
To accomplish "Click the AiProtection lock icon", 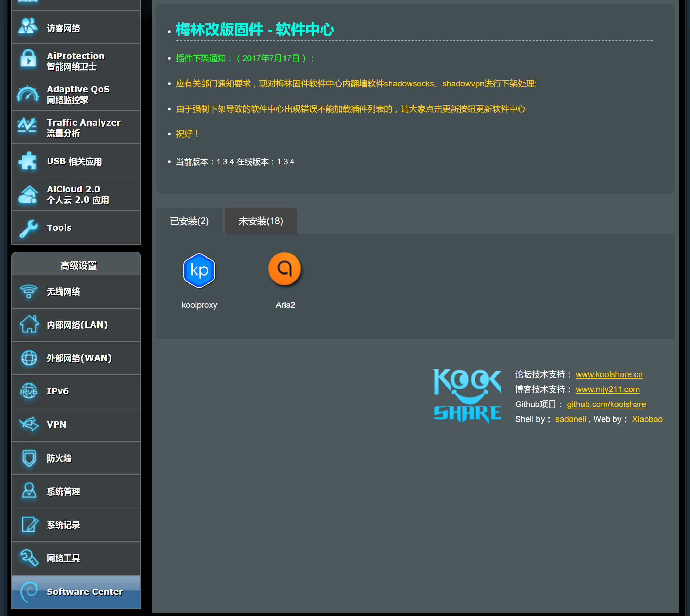I will pyautogui.click(x=28, y=59).
